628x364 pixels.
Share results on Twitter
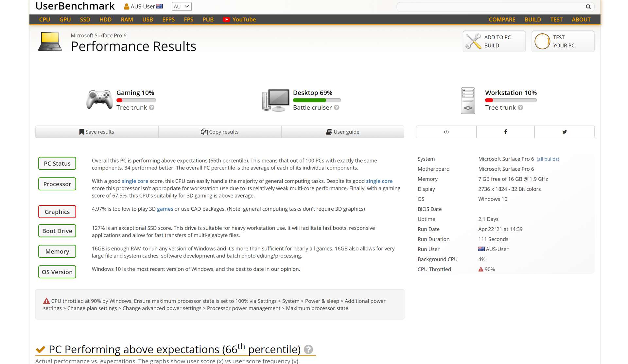565,132
